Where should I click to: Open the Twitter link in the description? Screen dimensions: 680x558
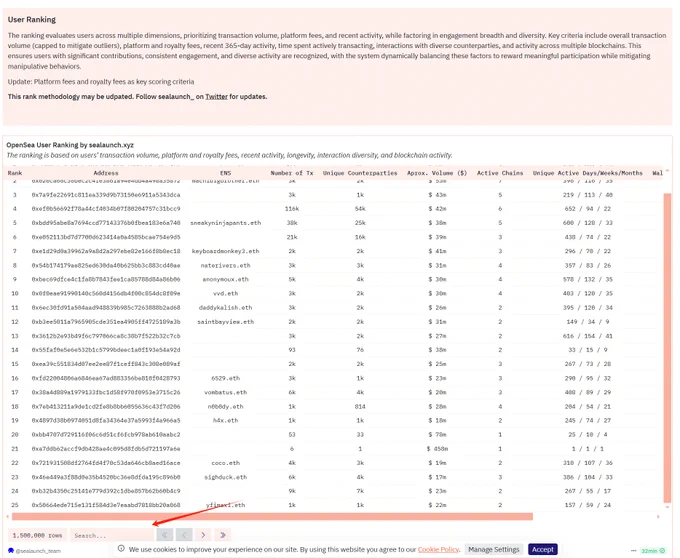pyautogui.click(x=216, y=96)
